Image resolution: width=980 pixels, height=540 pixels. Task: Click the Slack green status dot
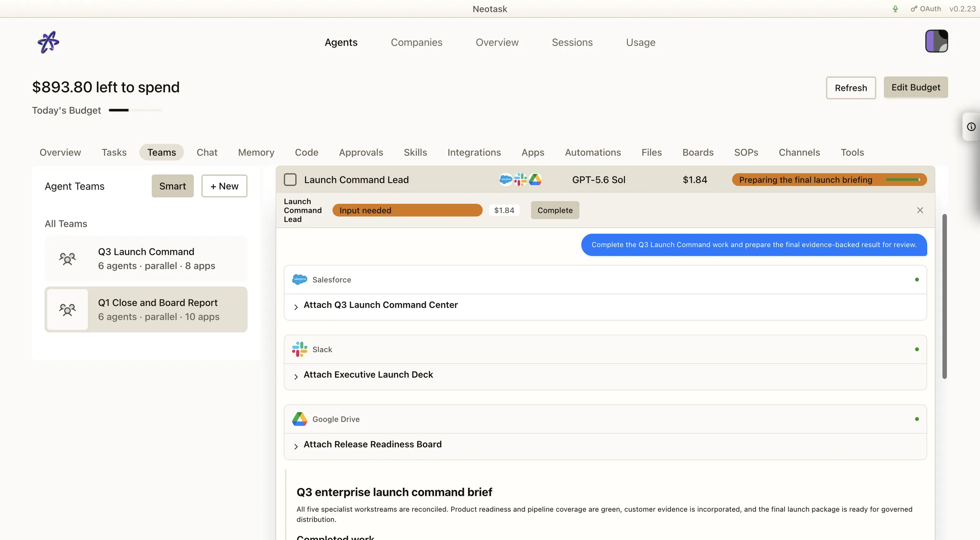pos(917,349)
